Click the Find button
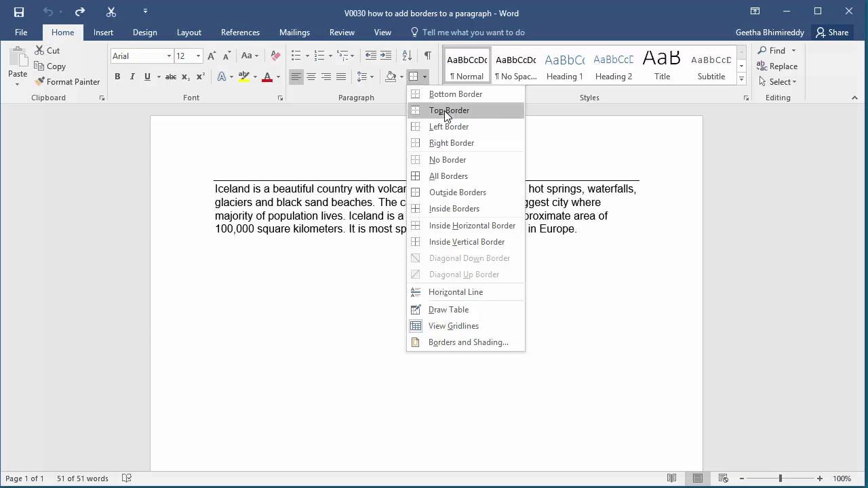 pos(772,51)
